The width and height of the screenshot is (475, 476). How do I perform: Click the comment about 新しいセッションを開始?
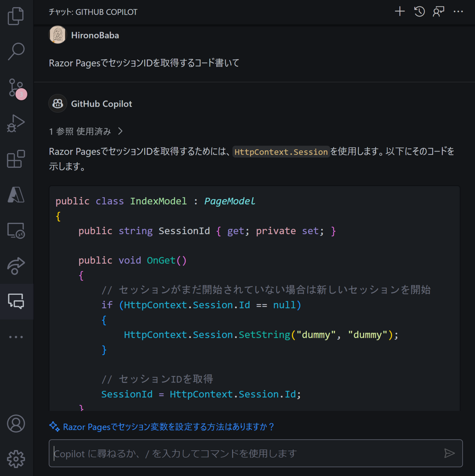point(266,290)
